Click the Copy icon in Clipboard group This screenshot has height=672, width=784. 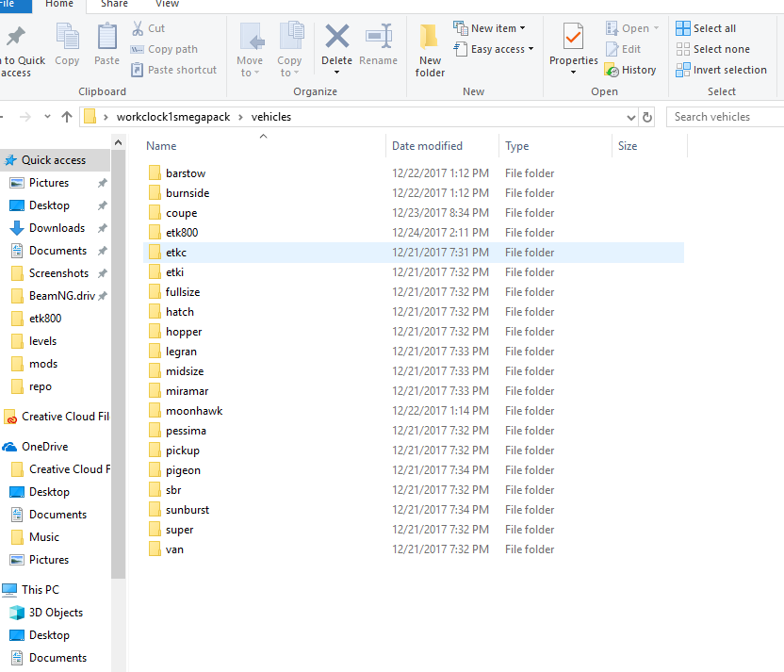68,36
